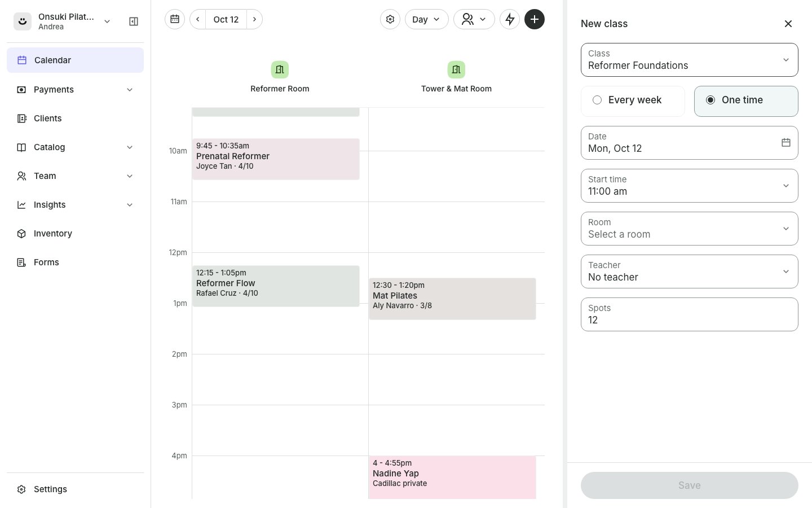Open Forms in sidebar

(x=75, y=262)
